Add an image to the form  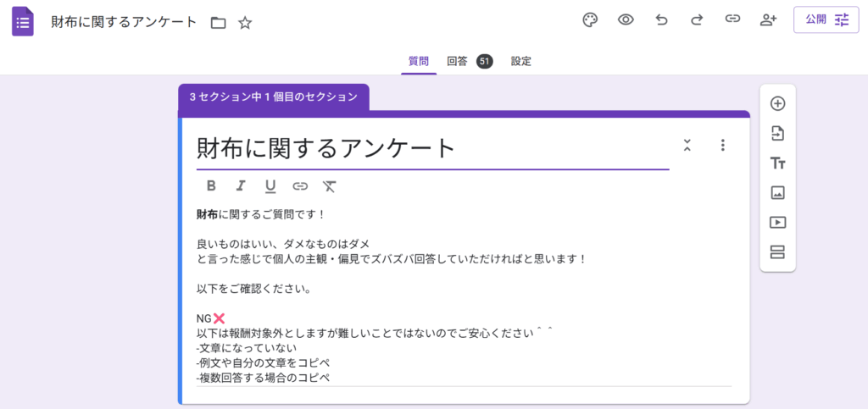tap(778, 193)
